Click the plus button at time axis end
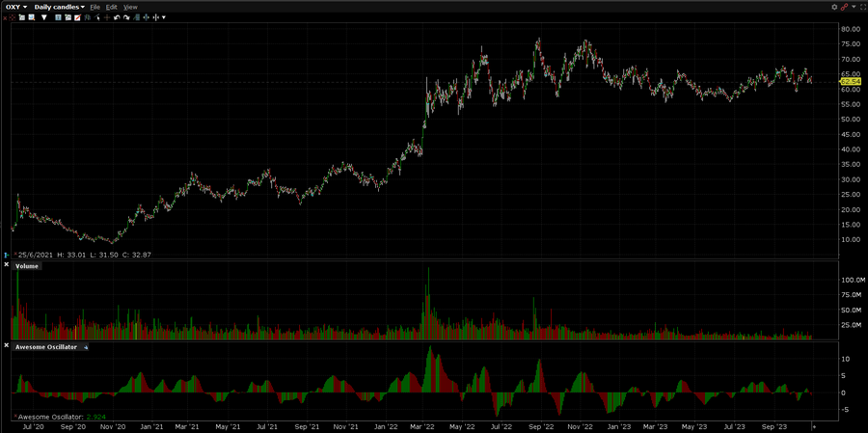The width and height of the screenshot is (868, 433). pyautogui.click(x=813, y=424)
